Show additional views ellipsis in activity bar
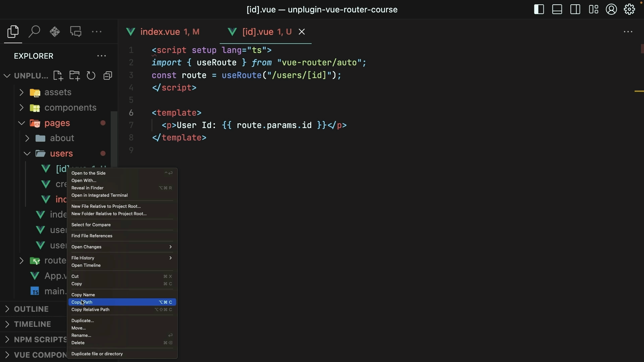Screen dimensions: 644x362 click(x=97, y=32)
